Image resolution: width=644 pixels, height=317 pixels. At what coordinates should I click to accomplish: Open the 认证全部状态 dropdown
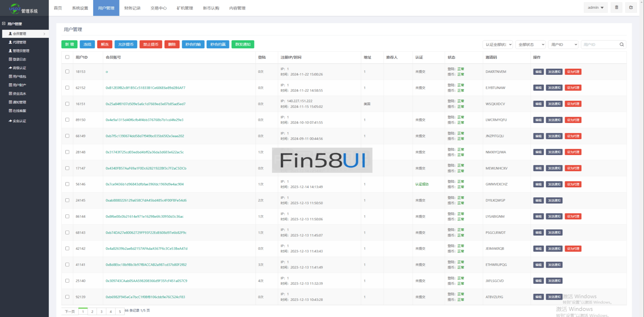tap(498, 44)
